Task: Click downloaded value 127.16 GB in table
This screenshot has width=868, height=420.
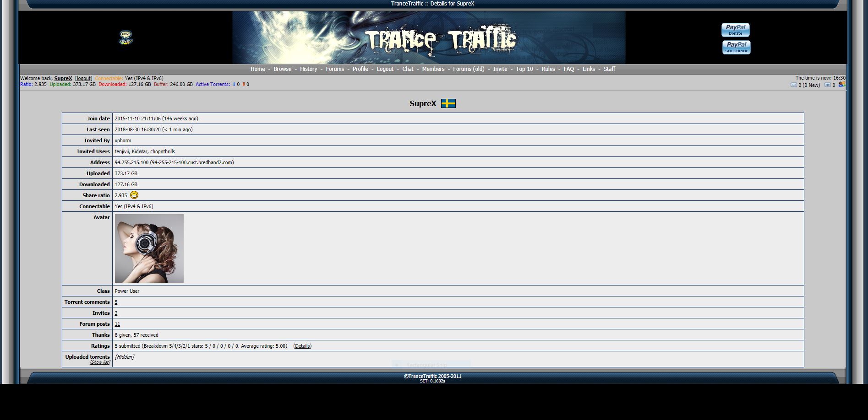Action: coord(126,184)
